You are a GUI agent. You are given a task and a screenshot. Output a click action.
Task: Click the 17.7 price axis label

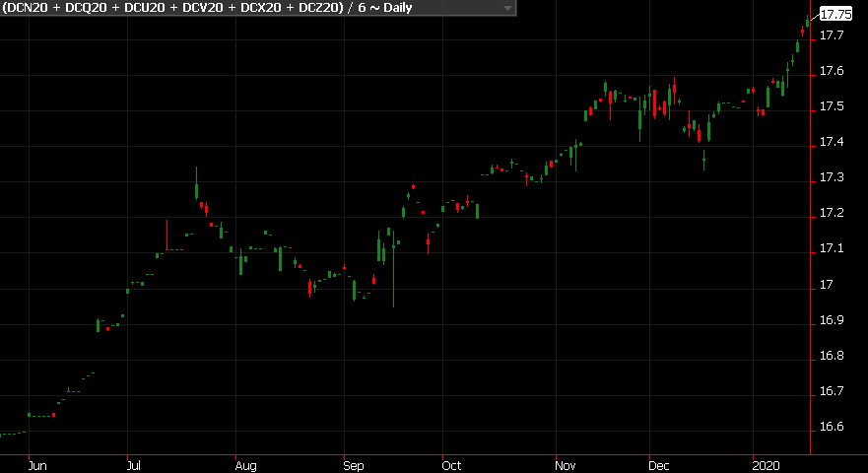tap(832, 35)
